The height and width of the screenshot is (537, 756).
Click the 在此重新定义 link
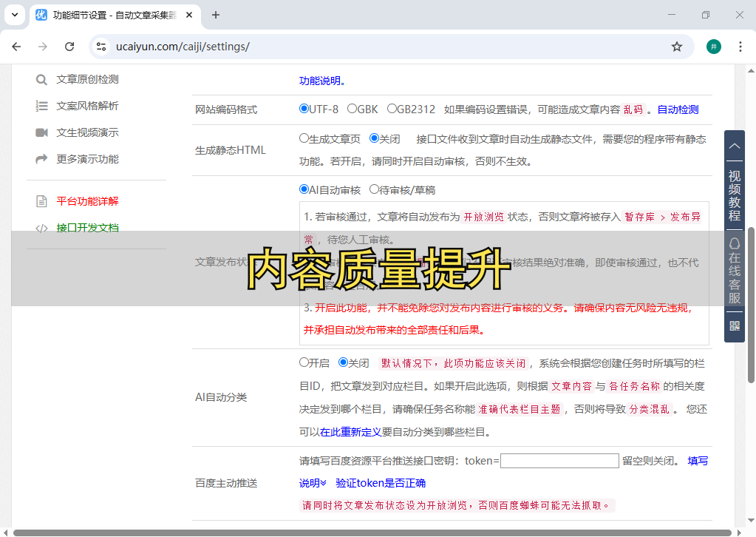click(350, 432)
